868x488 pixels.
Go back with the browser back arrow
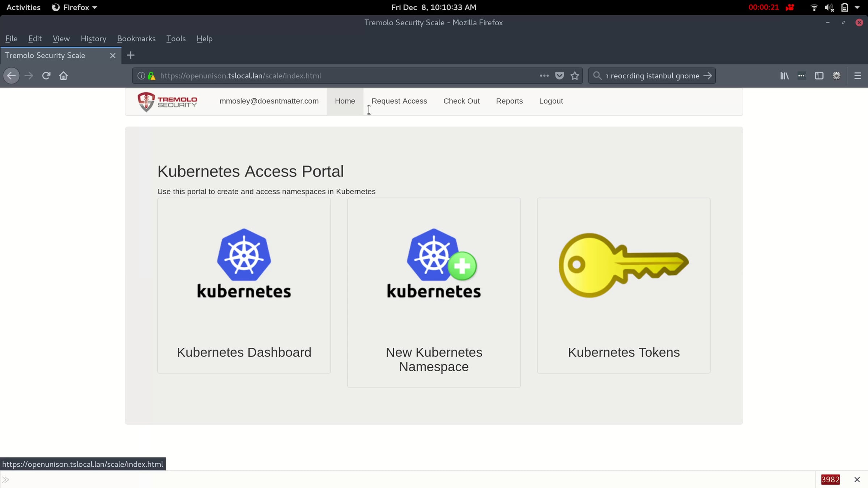click(x=12, y=76)
